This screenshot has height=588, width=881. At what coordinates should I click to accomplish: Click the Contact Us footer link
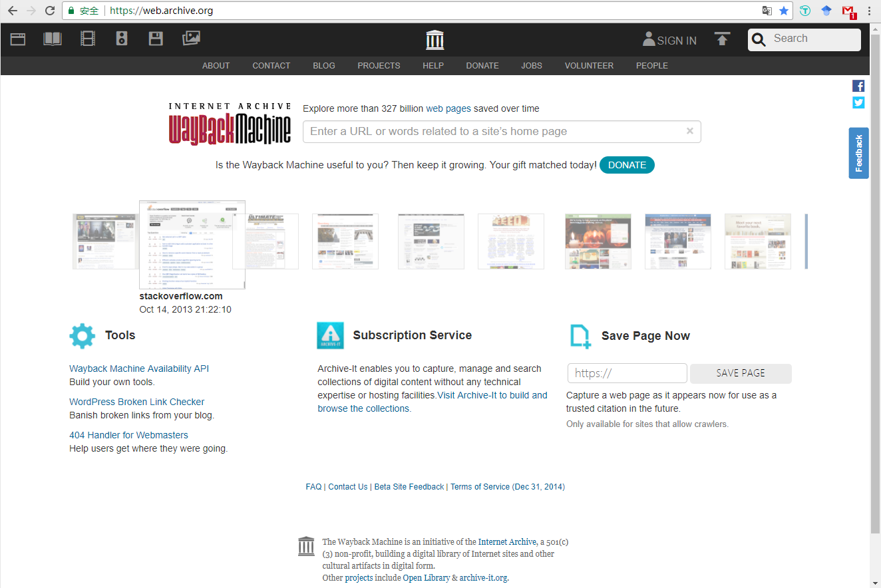click(348, 487)
